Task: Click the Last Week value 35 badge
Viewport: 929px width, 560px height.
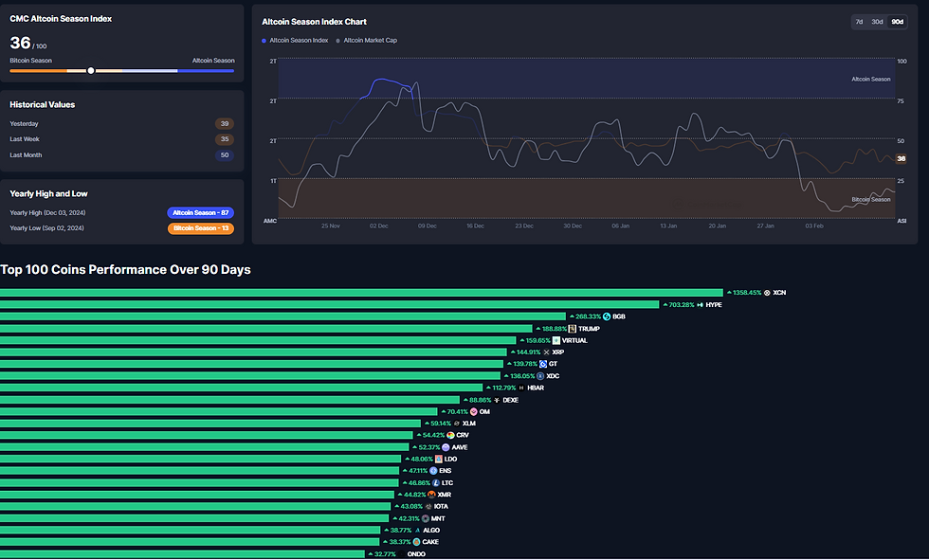Action: [x=225, y=139]
